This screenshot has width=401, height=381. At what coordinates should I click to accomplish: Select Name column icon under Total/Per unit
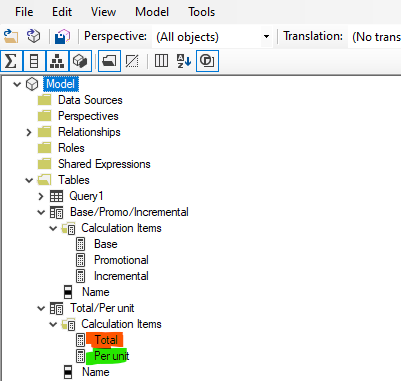(x=68, y=372)
